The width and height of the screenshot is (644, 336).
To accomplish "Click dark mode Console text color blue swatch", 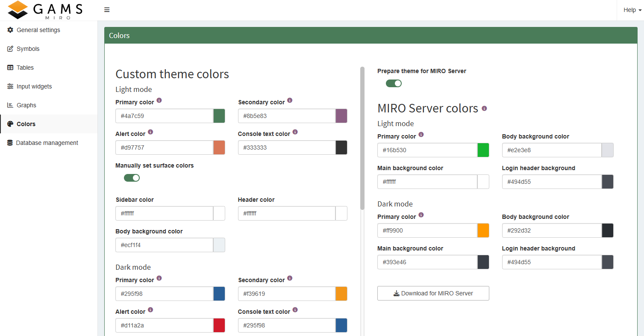I will 341,325.
